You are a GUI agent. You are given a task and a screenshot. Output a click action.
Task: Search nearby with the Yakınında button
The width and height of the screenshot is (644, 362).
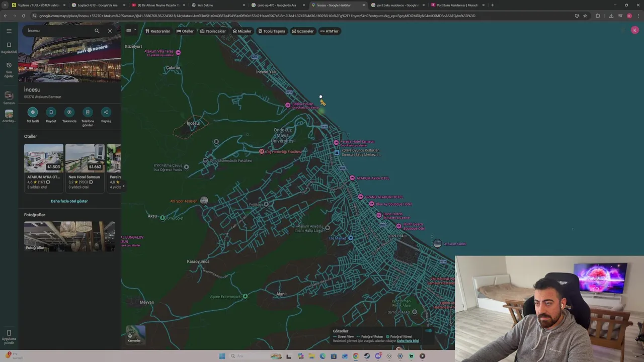click(69, 115)
